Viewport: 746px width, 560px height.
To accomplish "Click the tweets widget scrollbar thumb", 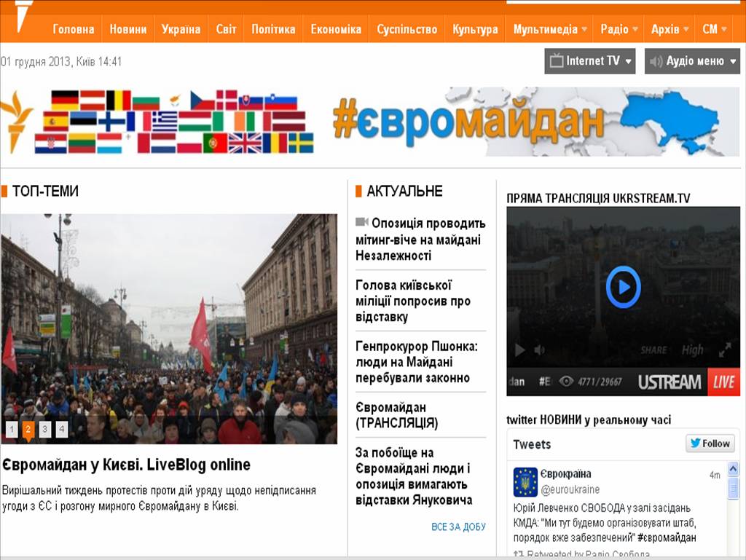I will click(733, 486).
